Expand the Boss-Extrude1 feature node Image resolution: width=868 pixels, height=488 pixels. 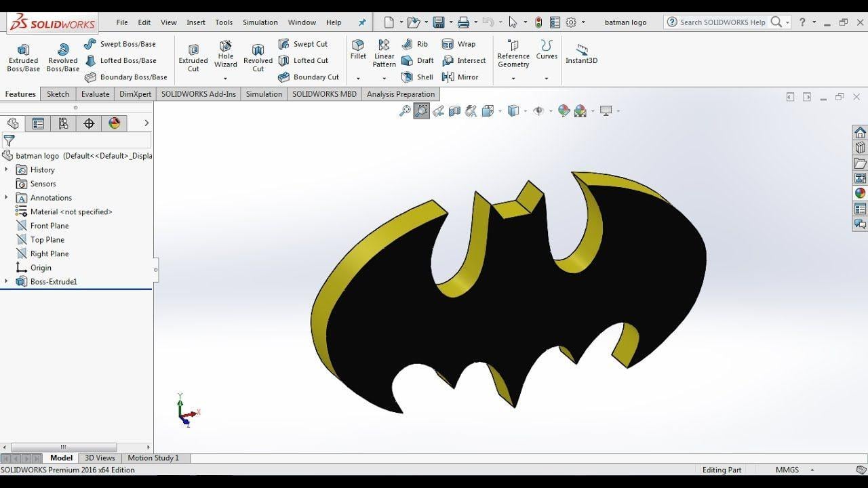point(7,281)
